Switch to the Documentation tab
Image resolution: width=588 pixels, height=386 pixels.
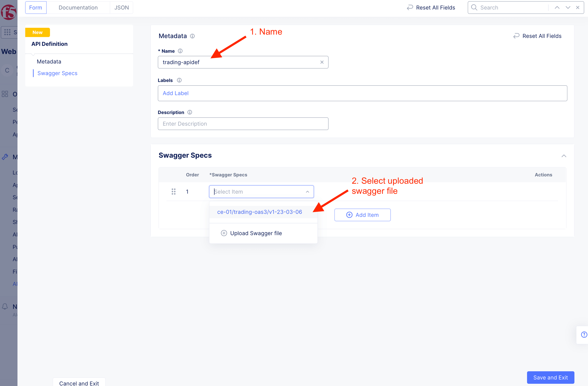coord(78,8)
